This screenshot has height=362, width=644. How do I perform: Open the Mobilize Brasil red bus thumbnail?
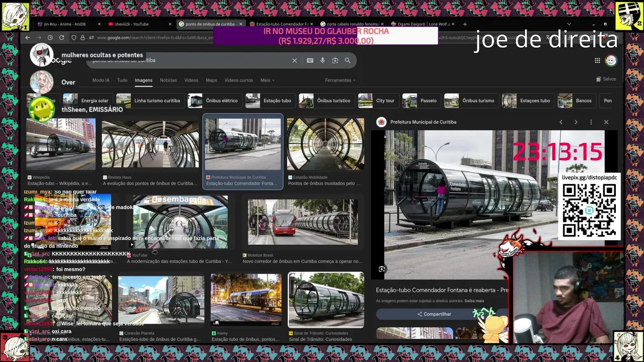coord(303,222)
